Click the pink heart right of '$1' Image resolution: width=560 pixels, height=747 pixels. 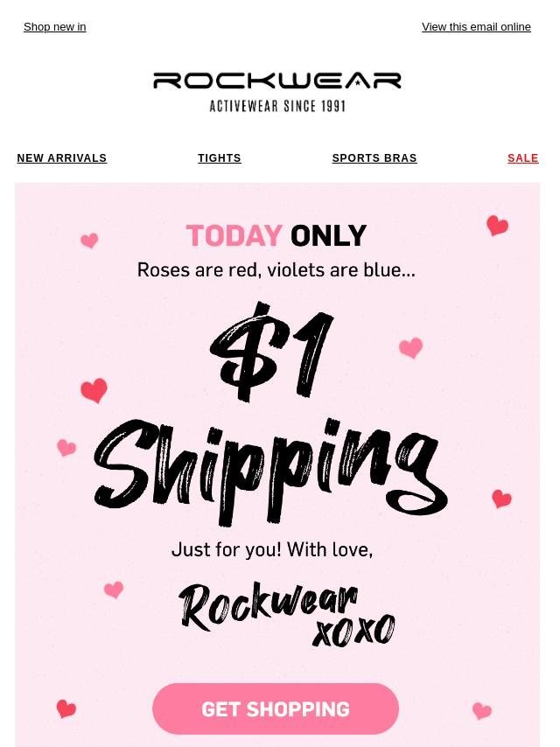[411, 348]
